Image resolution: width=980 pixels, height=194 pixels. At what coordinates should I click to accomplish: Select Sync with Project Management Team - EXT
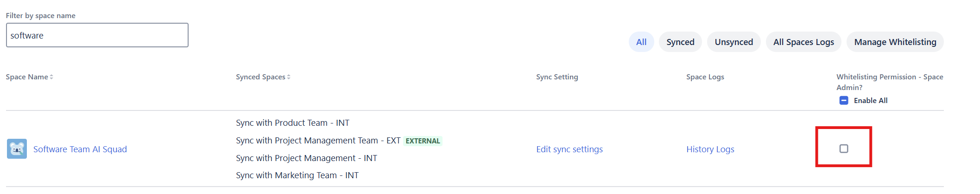tap(318, 141)
